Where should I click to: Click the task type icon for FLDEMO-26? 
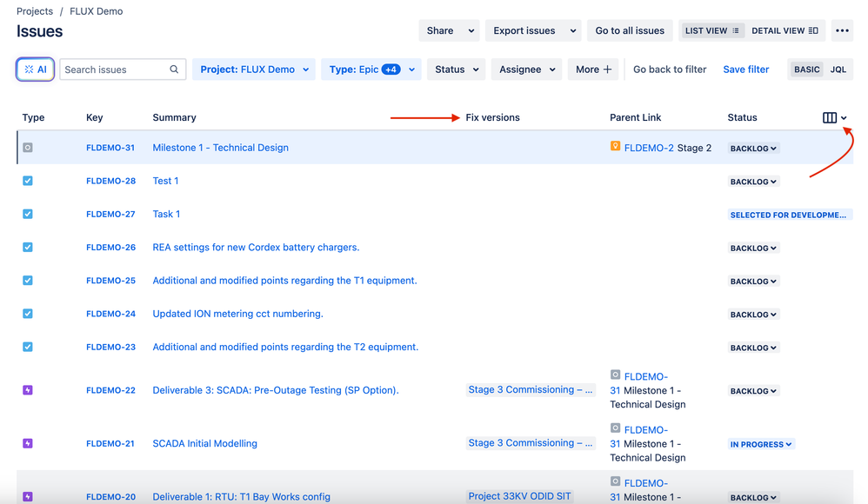click(x=28, y=247)
